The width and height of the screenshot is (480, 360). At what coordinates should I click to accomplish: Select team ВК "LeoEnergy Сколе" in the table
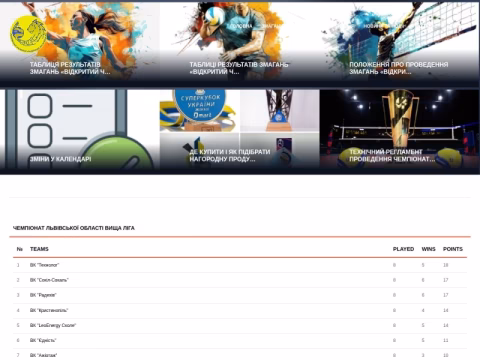[53, 325]
